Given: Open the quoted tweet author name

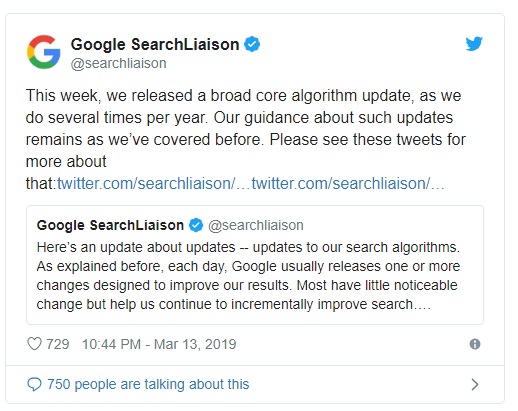Looking at the screenshot, I should [110, 225].
